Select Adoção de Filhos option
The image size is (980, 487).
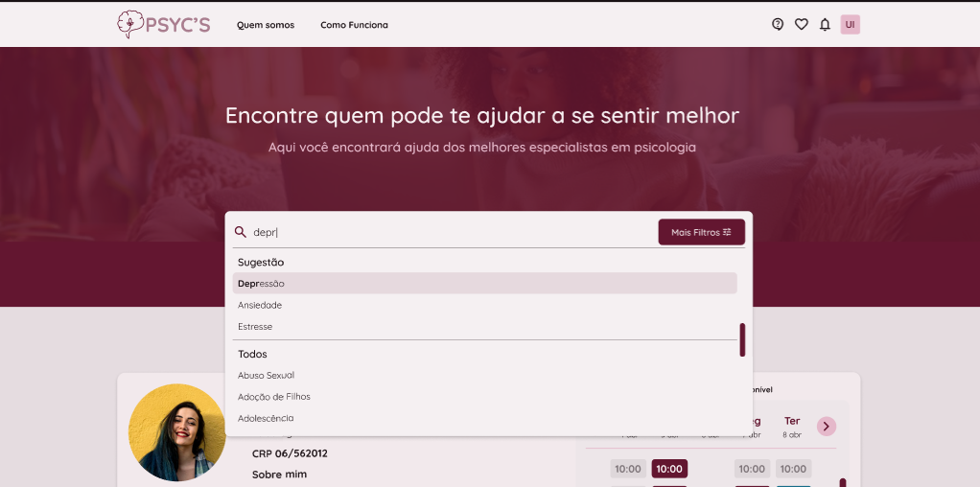click(x=274, y=397)
